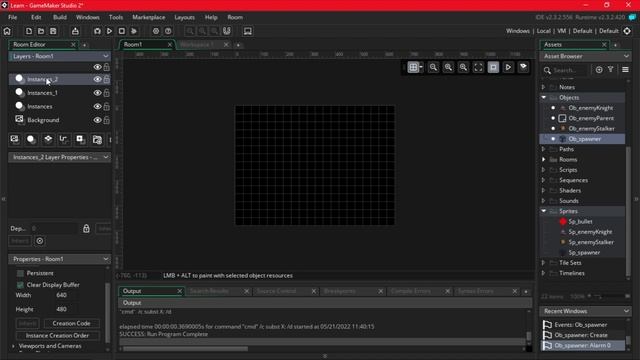The height and width of the screenshot is (360, 640).
Task: Switch to the Workspace 1 tab
Action: [x=197, y=44]
